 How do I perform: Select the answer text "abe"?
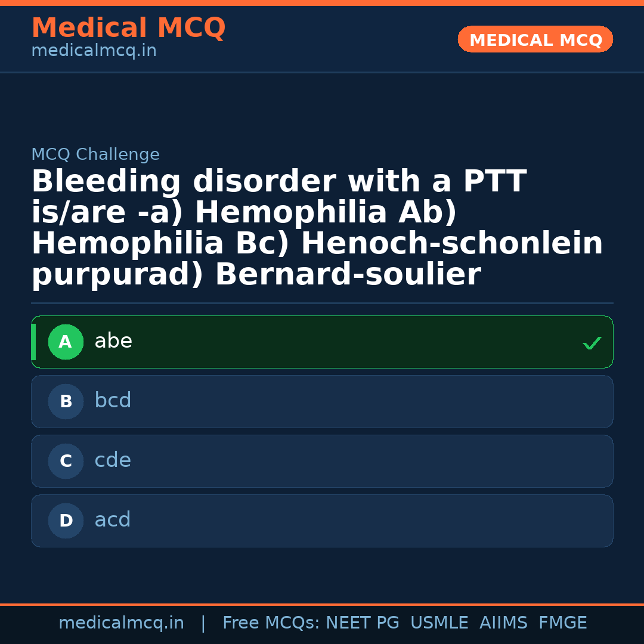click(x=113, y=342)
